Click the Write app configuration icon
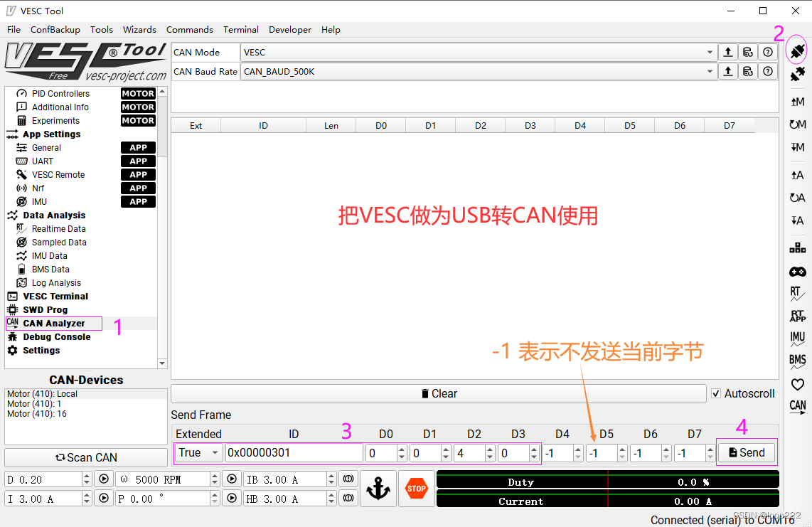 pyautogui.click(x=798, y=220)
